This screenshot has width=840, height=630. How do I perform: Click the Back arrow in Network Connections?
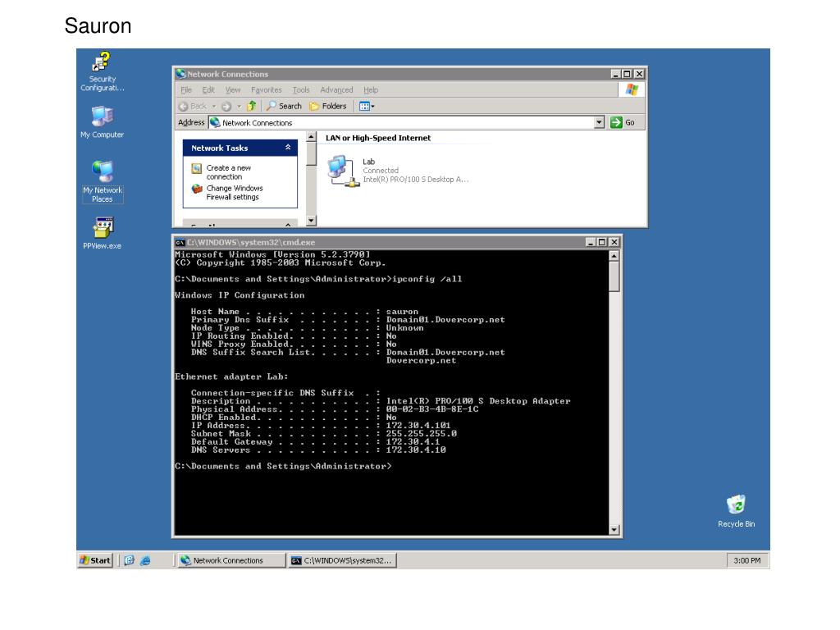click(x=193, y=106)
